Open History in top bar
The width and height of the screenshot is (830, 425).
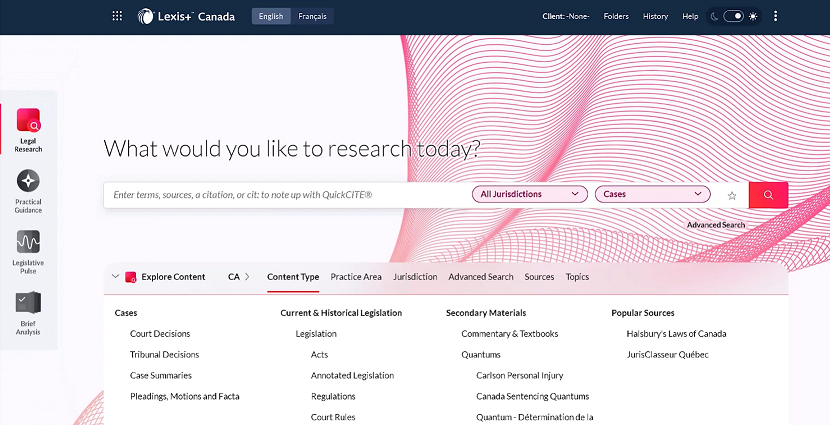(x=655, y=16)
